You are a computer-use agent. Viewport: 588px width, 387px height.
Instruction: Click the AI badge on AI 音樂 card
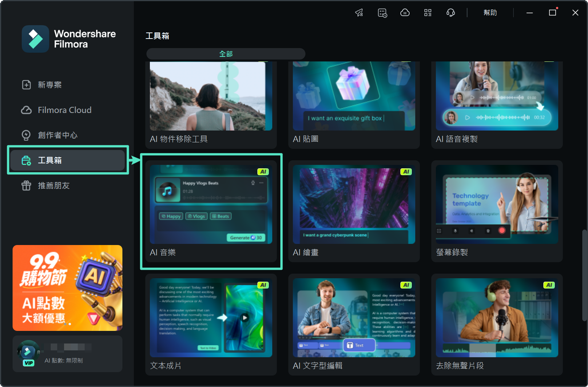(263, 172)
